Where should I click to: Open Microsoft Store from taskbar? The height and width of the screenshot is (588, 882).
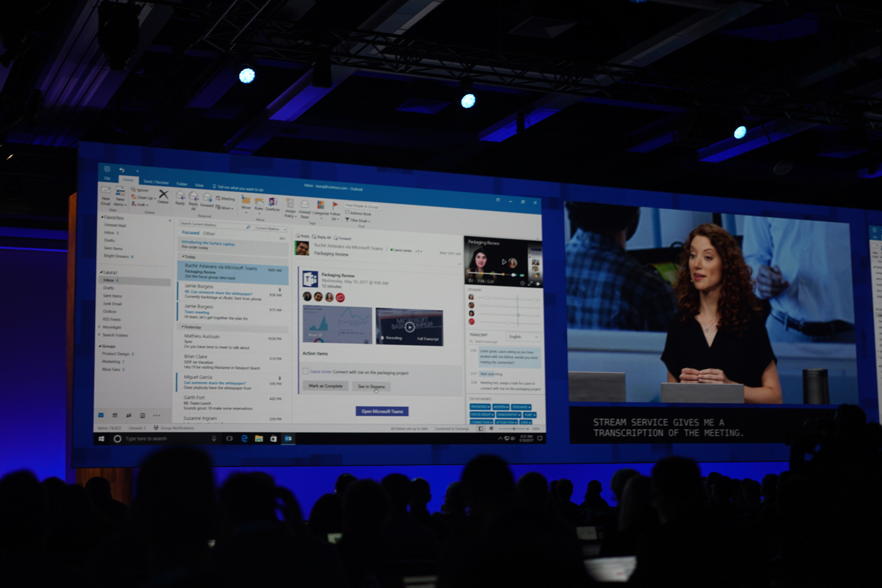click(273, 439)
